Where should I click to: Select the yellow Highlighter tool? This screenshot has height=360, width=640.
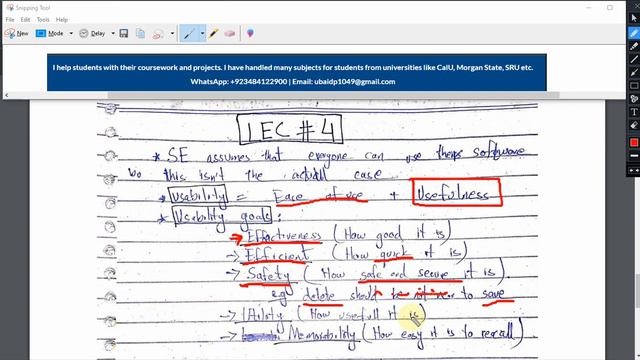[x=213, y=33]
